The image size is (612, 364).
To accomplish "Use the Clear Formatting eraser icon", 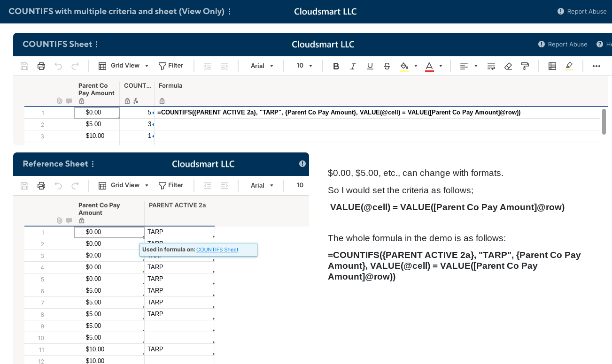I will [508, 66].
